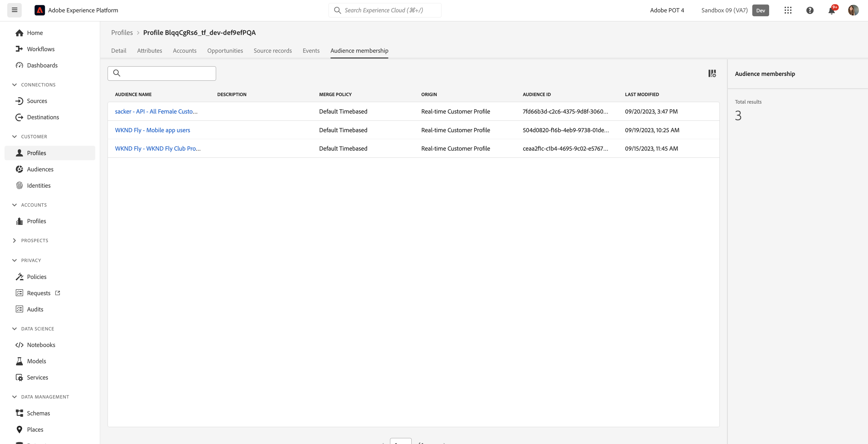This screenshot has height=444, width=868.
Task: Collapse the Accounts section
Action: (14, 205)
